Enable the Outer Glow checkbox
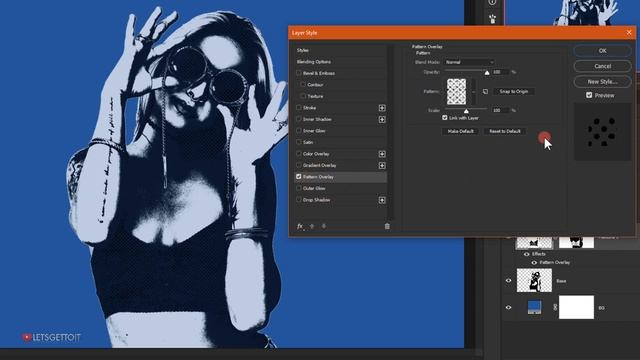This screenshot has width=640, height=360. [299, 188]
